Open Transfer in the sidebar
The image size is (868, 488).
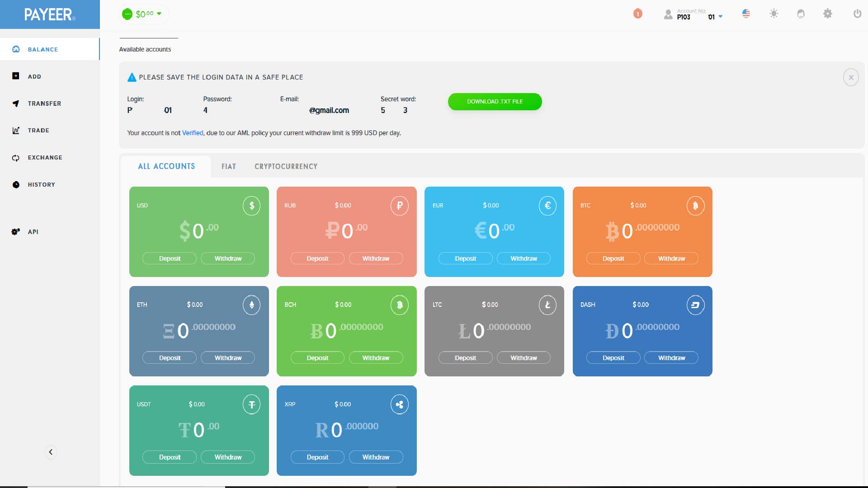coord(44,103)
